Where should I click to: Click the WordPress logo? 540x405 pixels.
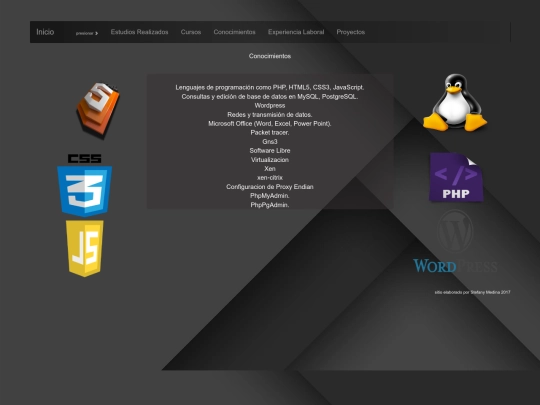(455, 241)
